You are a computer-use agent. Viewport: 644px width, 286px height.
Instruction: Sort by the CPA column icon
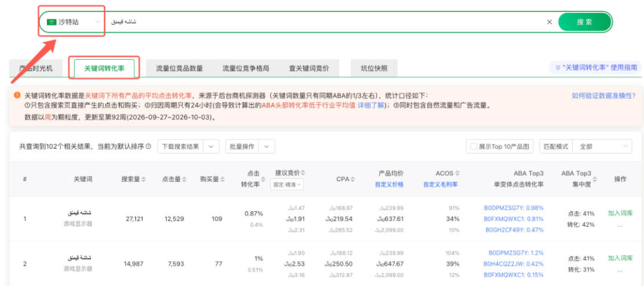click(353, 179)
